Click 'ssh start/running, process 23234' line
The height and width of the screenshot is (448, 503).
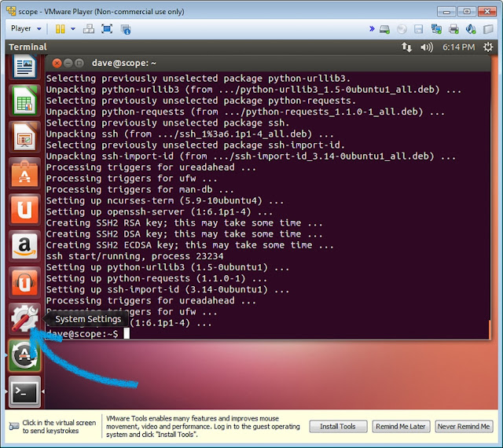[134, 256]
